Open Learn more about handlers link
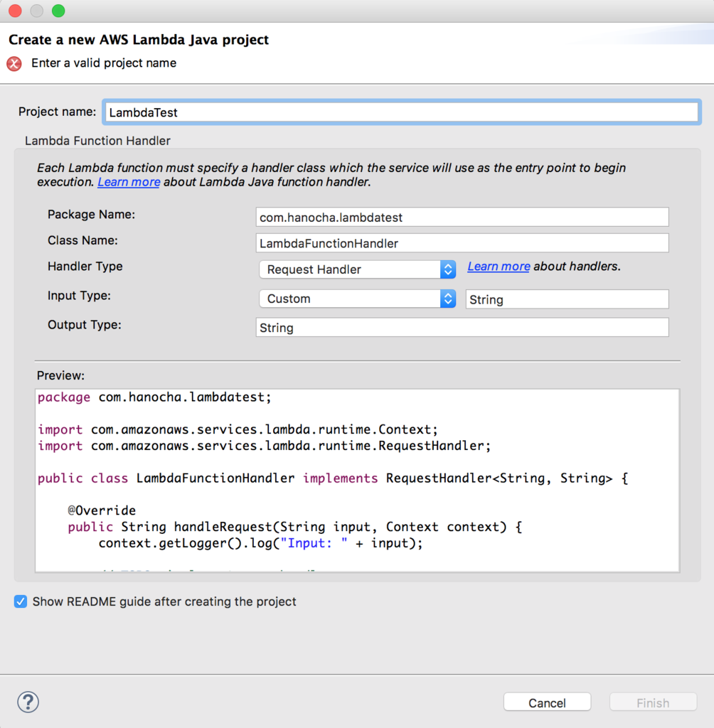 click(x=499, y=267)
